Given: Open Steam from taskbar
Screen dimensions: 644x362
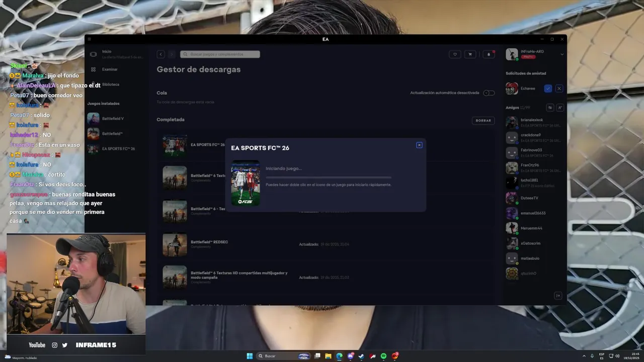Looking at the screenshot, I should 361,356.
